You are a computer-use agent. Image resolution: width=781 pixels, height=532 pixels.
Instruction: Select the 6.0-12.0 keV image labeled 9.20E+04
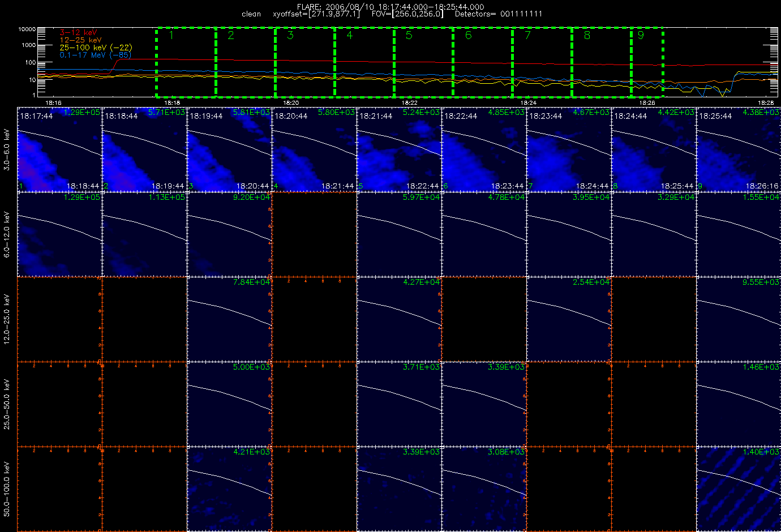(x=230, y=234)
